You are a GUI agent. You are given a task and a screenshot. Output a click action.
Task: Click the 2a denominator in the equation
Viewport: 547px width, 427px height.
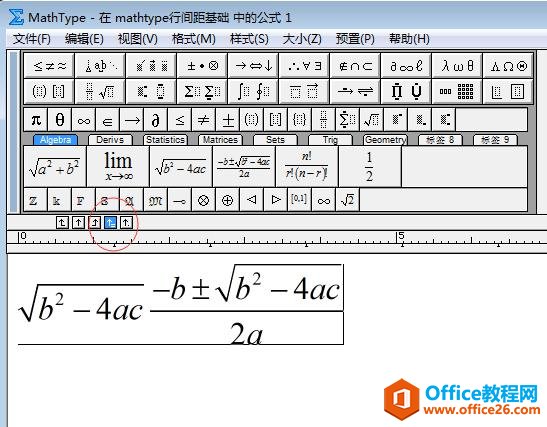247,334
